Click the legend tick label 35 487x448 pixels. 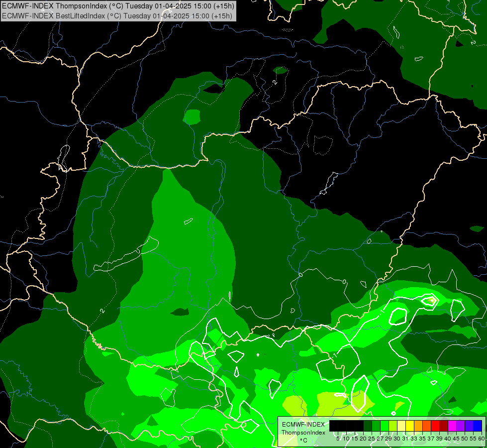coord(423,439)
